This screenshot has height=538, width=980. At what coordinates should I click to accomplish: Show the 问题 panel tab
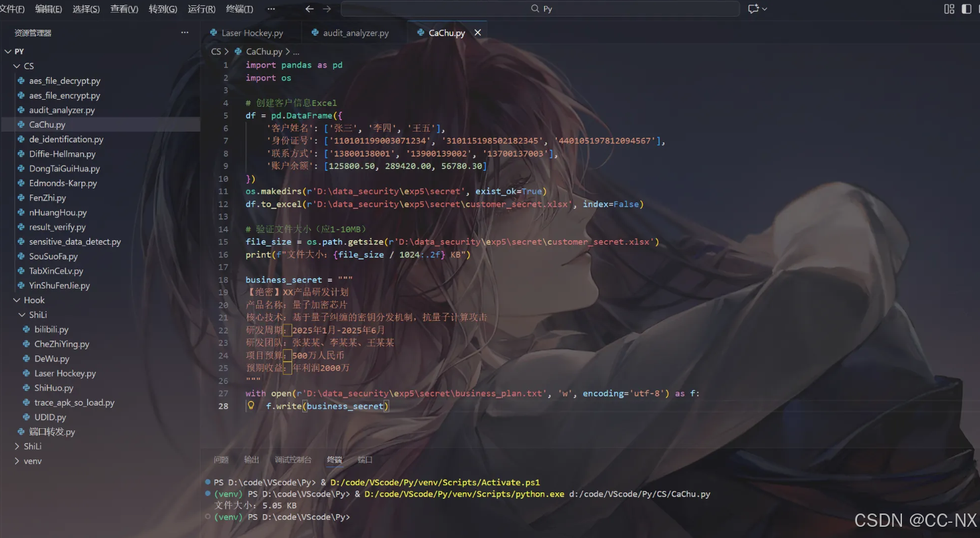click(222, 459)
